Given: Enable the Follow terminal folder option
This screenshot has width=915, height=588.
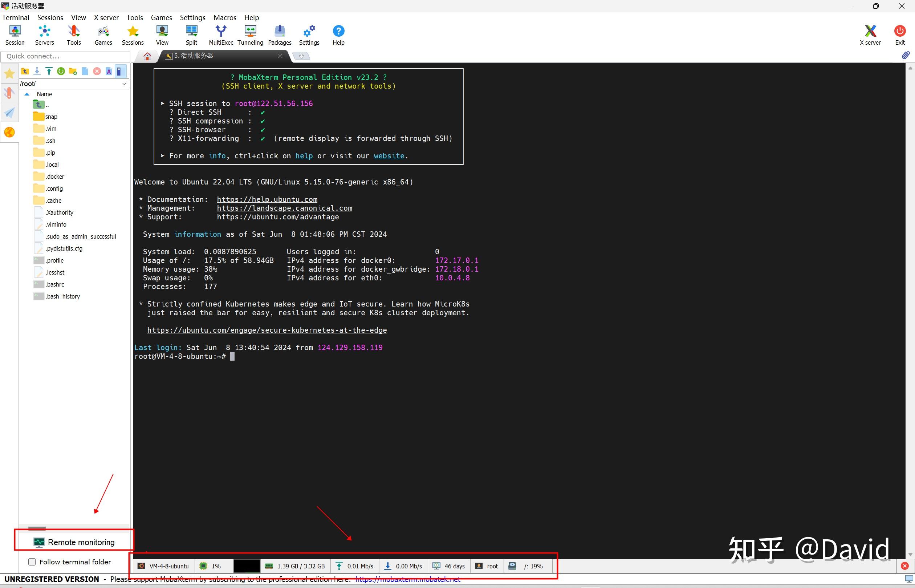Looking at the screenshot, I should [32, 561].
